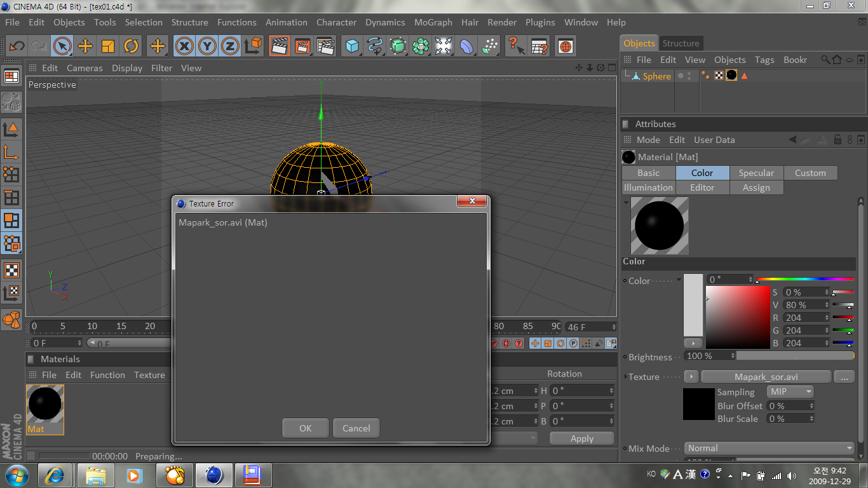Click the hue rainbow slider
Viewport: 868px width, 488px height.
click(805, 279)
